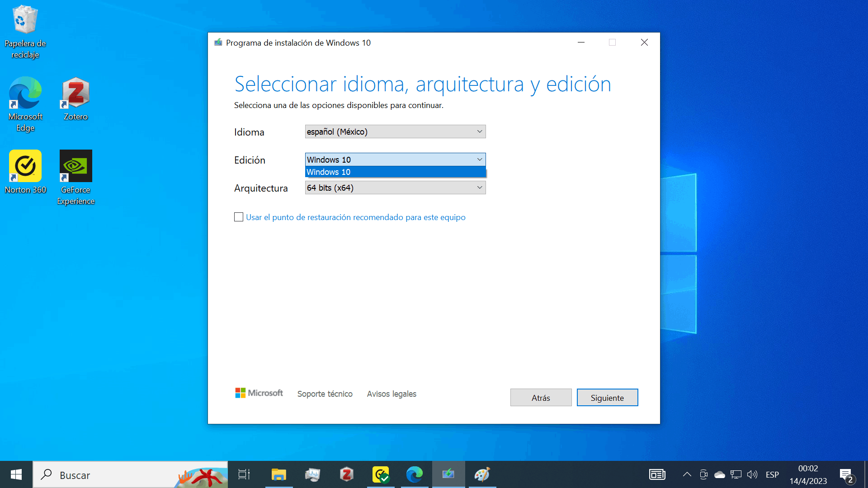Viewport: 868px width, 488px height.
Task: Click the Buscar taskbar search box
Action: [130, 474]
